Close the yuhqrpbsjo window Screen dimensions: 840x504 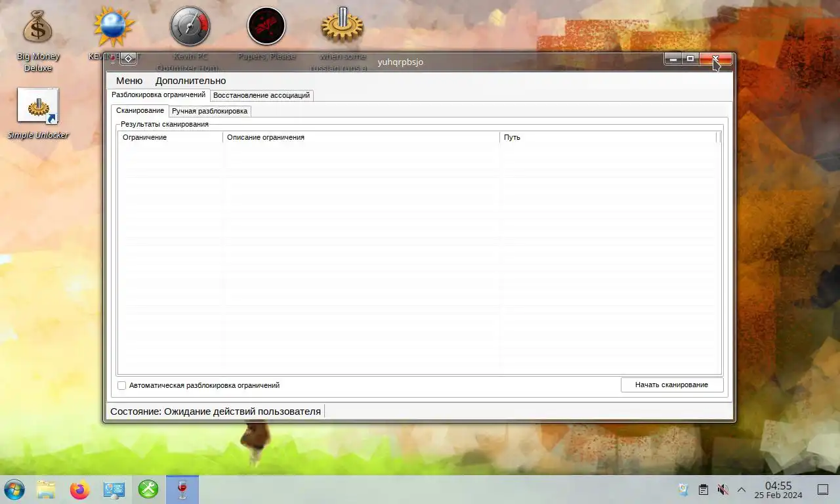click(716, 59)
